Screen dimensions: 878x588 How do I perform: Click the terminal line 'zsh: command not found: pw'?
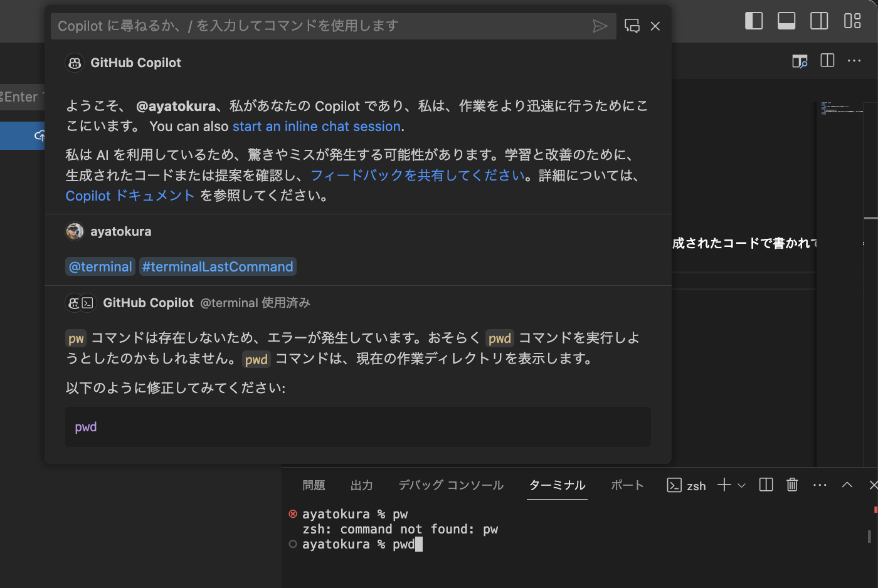tap(400, 529)
